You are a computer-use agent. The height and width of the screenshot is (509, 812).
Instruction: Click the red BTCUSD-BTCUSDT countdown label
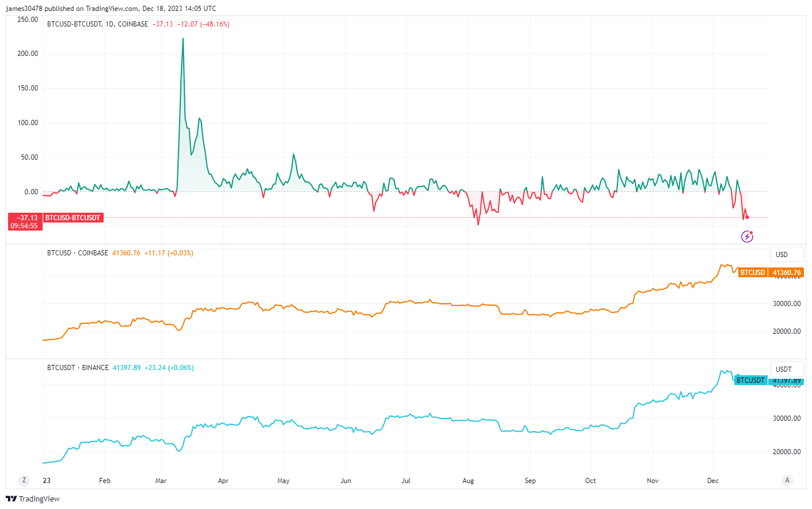point(73,217)
